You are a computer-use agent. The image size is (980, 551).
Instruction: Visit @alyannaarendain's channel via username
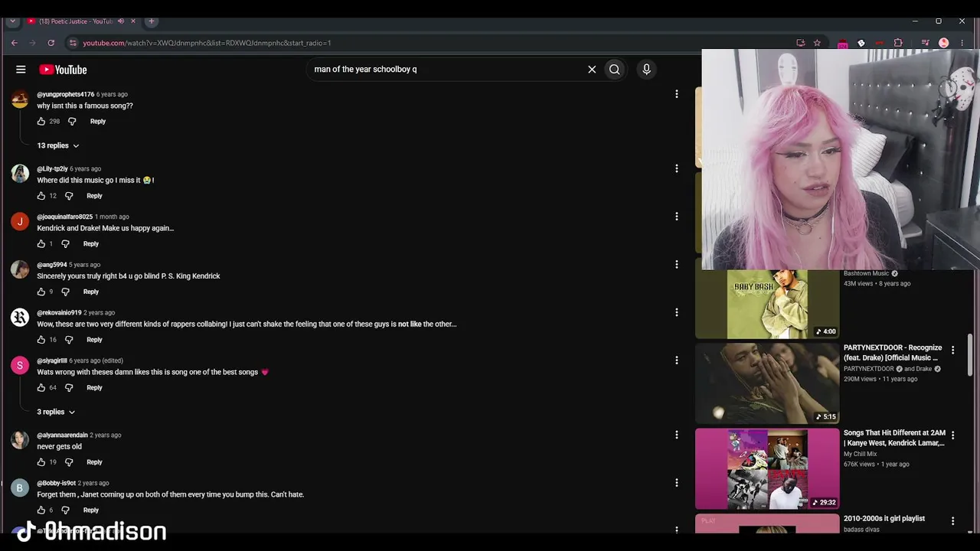63,435
